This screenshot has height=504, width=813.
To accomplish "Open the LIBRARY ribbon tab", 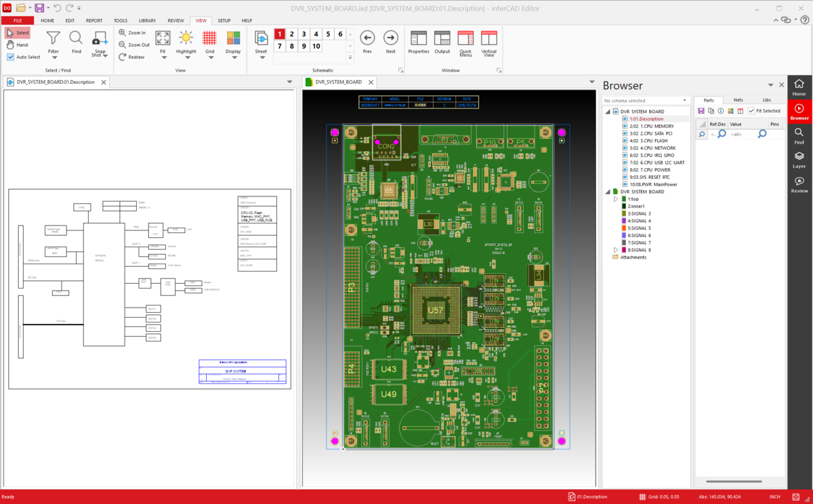I will click(147, 21).
